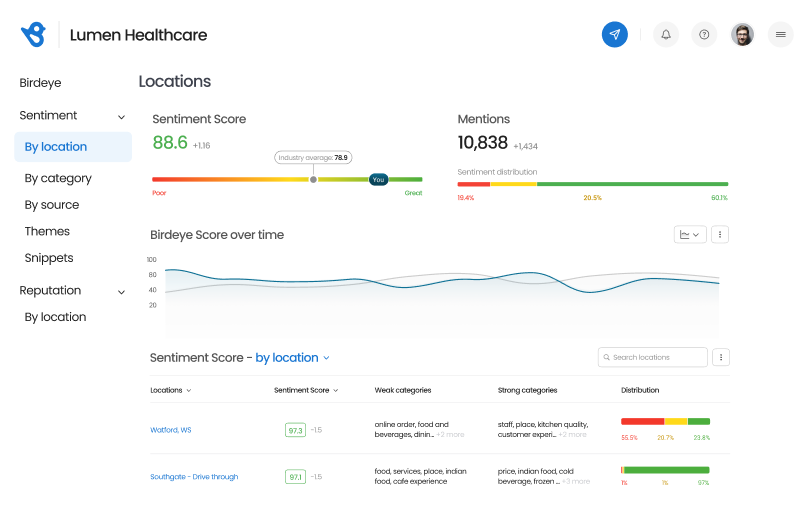Open the Watford, WS location link

(171, 430)
